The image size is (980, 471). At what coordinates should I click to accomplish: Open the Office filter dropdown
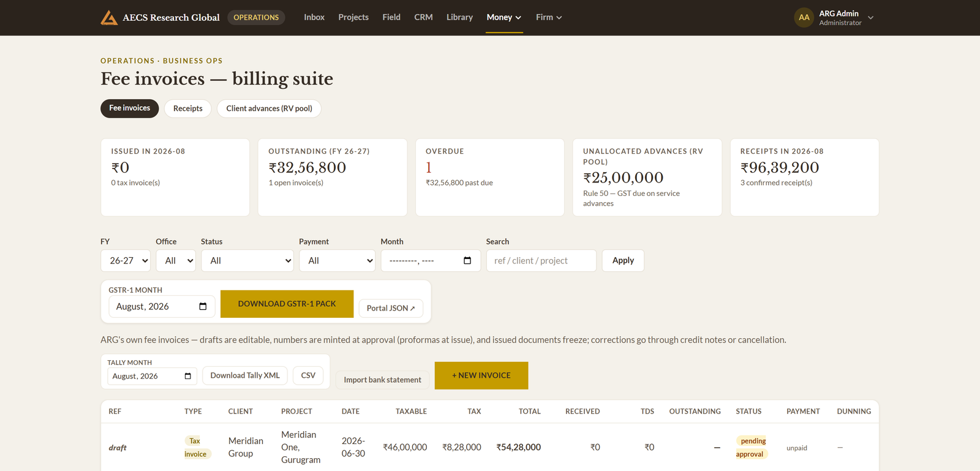click(176, 261)
